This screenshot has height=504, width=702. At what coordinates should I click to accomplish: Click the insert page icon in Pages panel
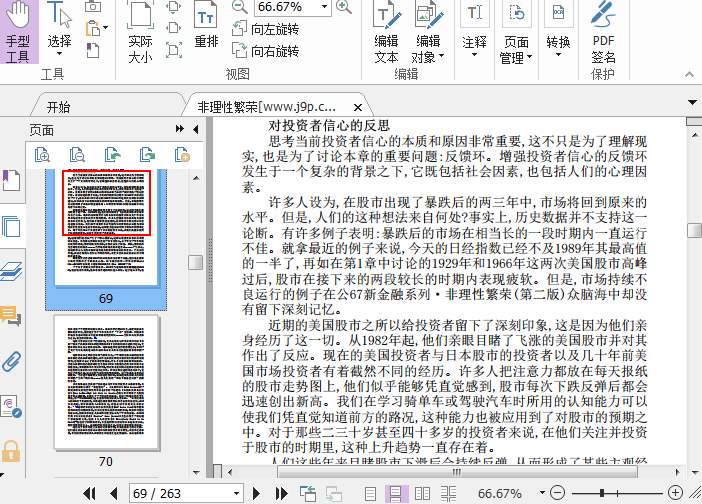click(182, 155)
